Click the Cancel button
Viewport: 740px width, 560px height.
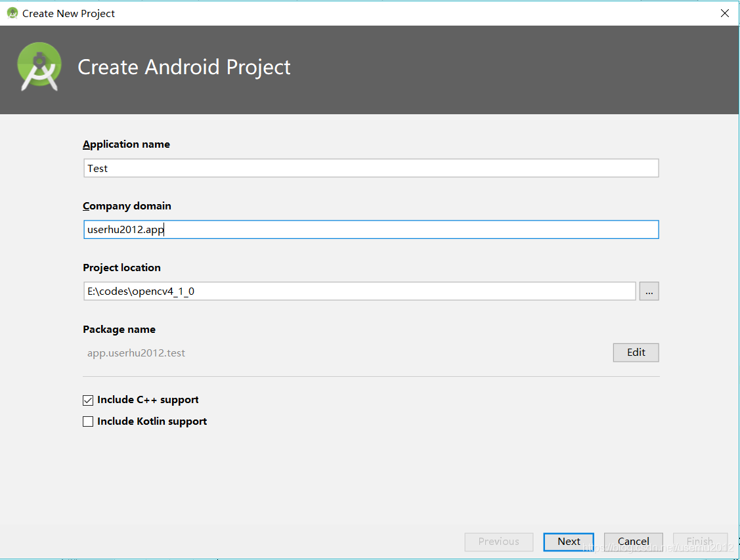click(x=632, y=542)
